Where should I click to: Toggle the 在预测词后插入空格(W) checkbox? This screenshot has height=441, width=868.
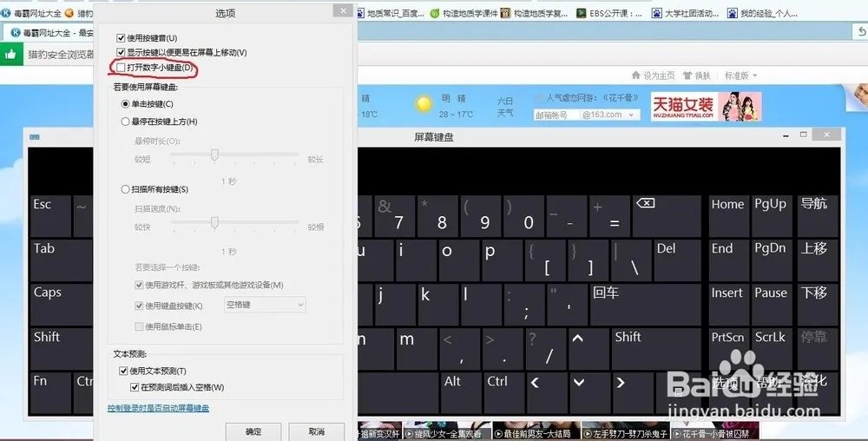(135, 387)
